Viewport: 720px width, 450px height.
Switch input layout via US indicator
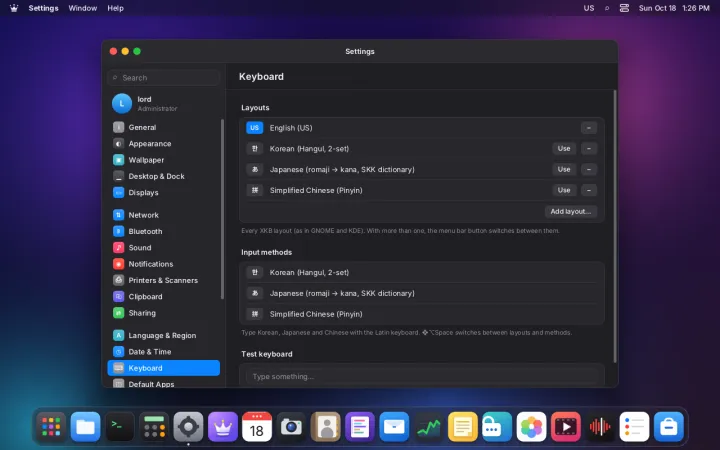coord(589,8)
